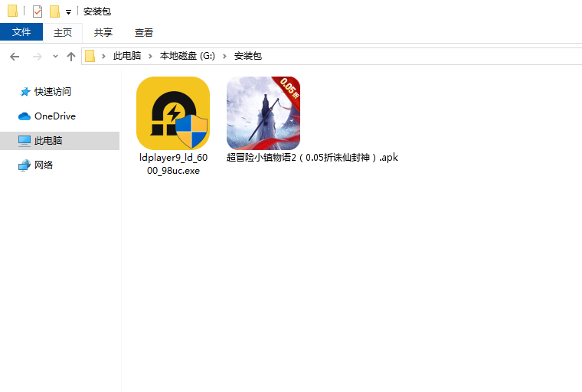582x392 pixels.
Task: Select 此电脑 in the address bar
Action: pyautogui.click(x=127, y=56)
